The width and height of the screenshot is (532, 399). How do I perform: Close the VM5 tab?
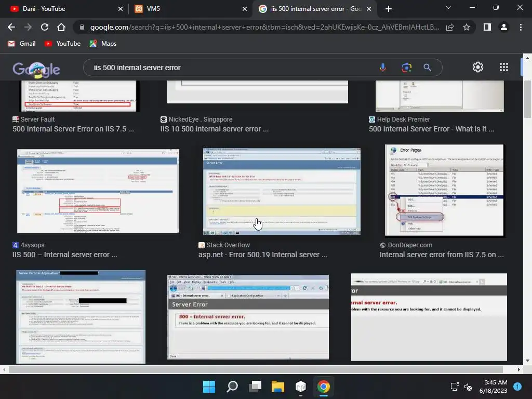245,9
